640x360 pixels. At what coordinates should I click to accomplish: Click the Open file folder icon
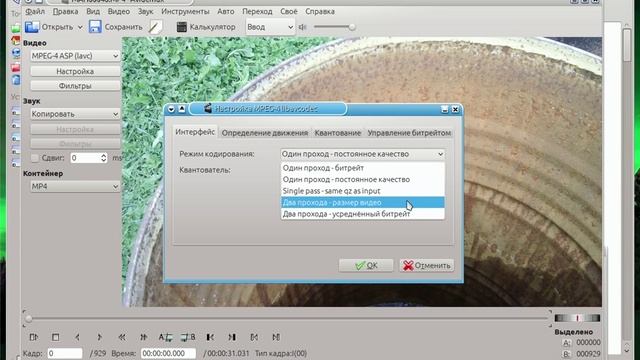(x=32, y=27)
